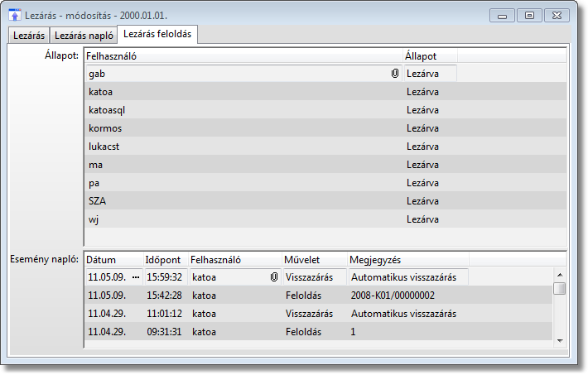588x375 pixels.
Task: Click the paperclip icon in the 15:59:32 row
Action: tap(274, 277)
